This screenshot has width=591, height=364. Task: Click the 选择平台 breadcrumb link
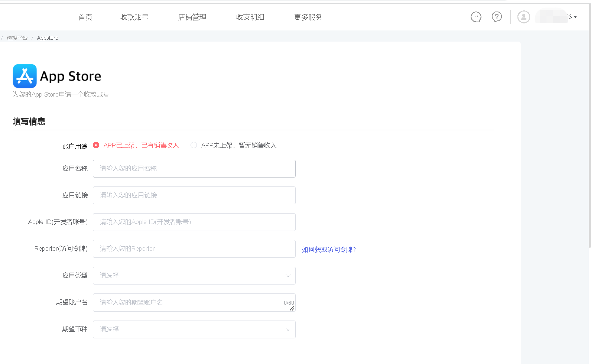tap(17, 38)
